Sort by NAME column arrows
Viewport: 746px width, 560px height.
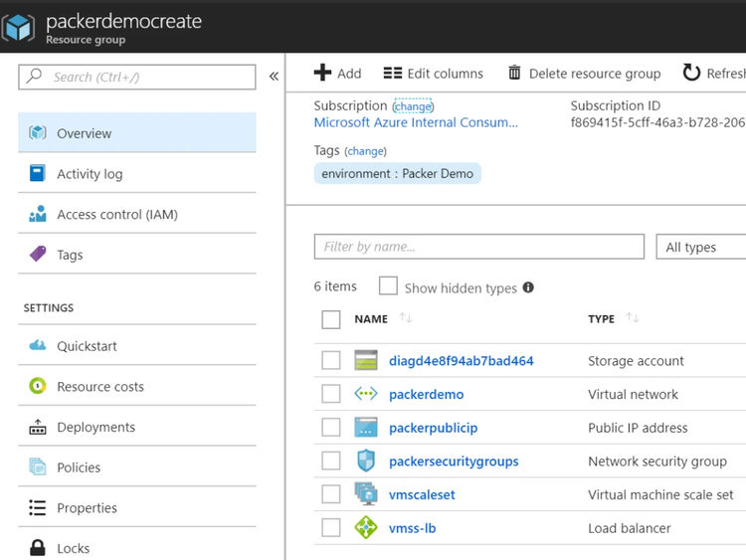click(406, 317)
